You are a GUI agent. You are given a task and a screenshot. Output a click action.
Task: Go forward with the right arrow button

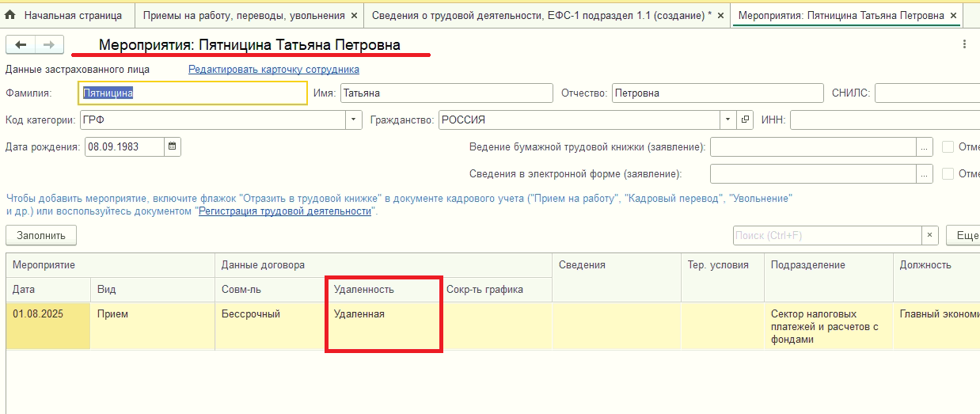tap(49, 45)
